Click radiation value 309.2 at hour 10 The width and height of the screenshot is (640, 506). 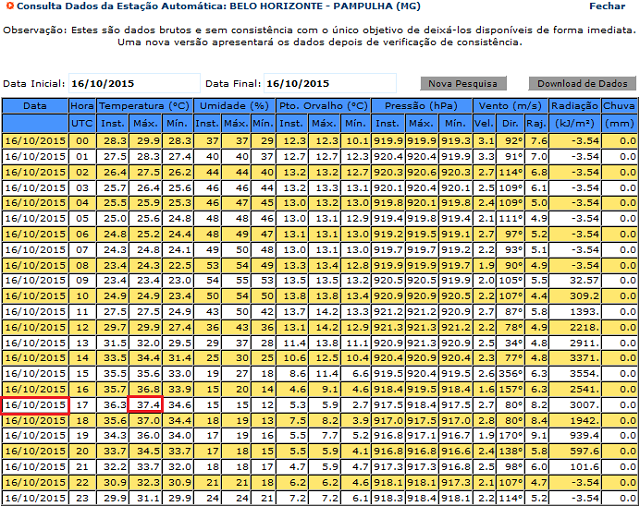[x=574, y=296]
